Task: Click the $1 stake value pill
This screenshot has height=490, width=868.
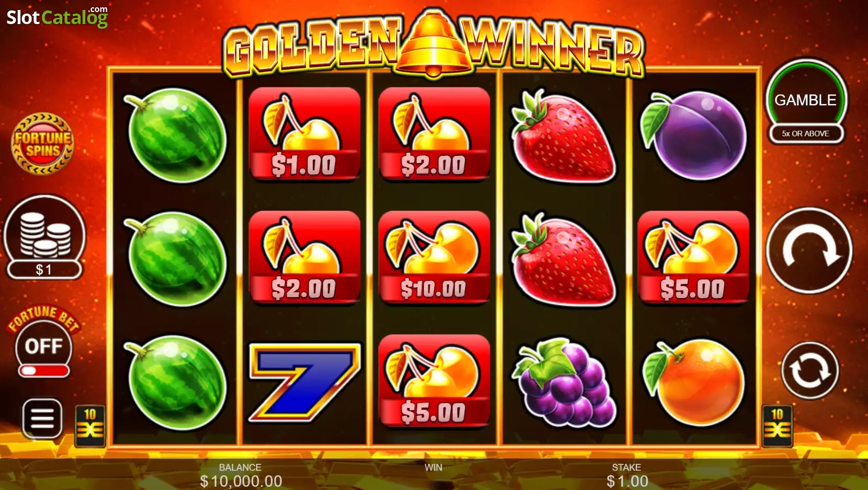Action: [44, 270]
